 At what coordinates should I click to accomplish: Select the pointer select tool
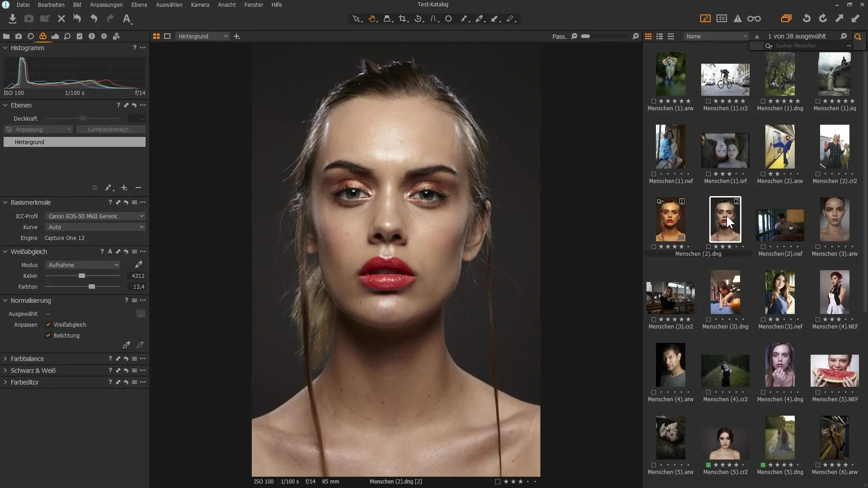click(357, 19)
